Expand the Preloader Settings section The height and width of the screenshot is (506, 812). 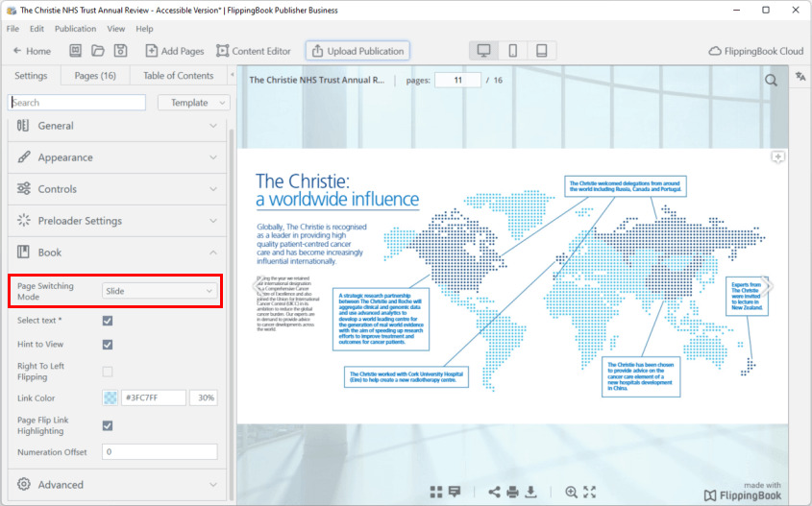click(117, 221)
